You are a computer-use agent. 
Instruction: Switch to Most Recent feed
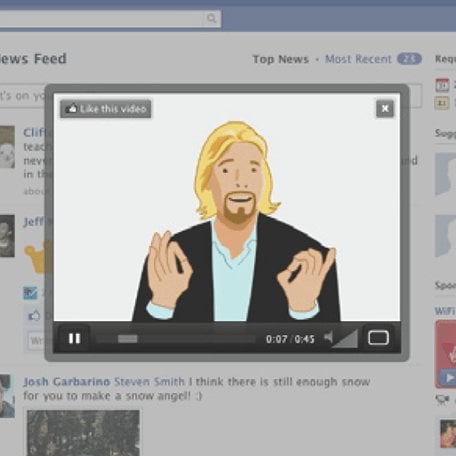click(x=358, y=59)
